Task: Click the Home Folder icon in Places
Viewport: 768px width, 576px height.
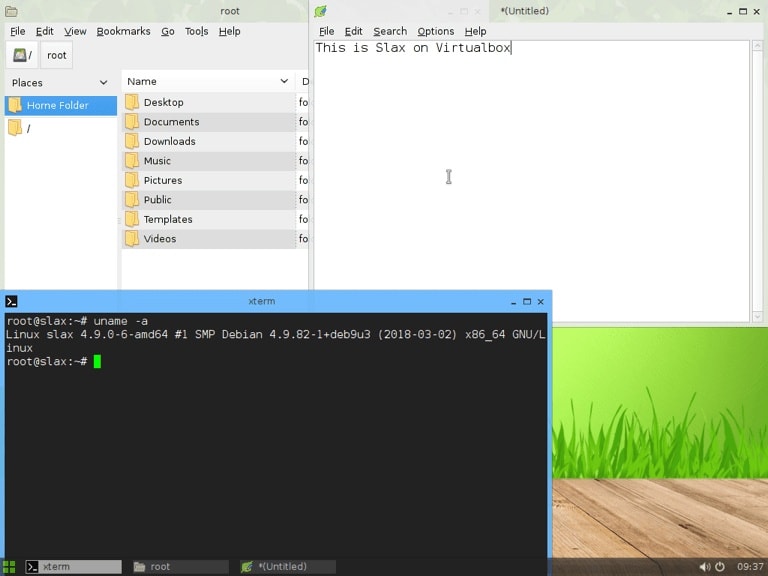Action: [x=15, y=105]
